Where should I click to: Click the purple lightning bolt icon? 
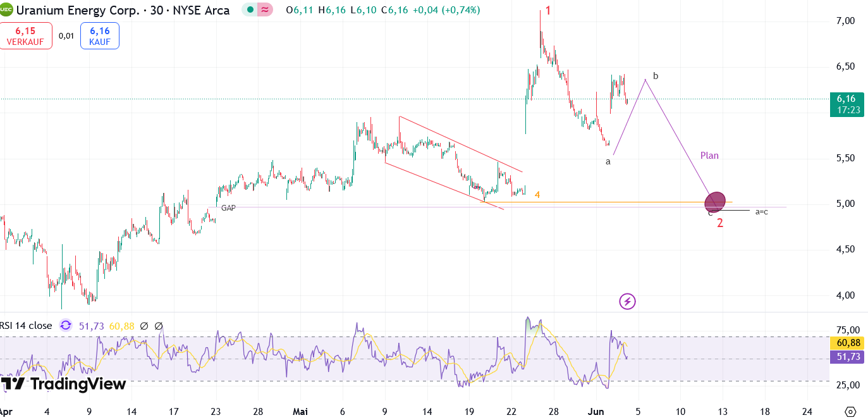[627, 301]
